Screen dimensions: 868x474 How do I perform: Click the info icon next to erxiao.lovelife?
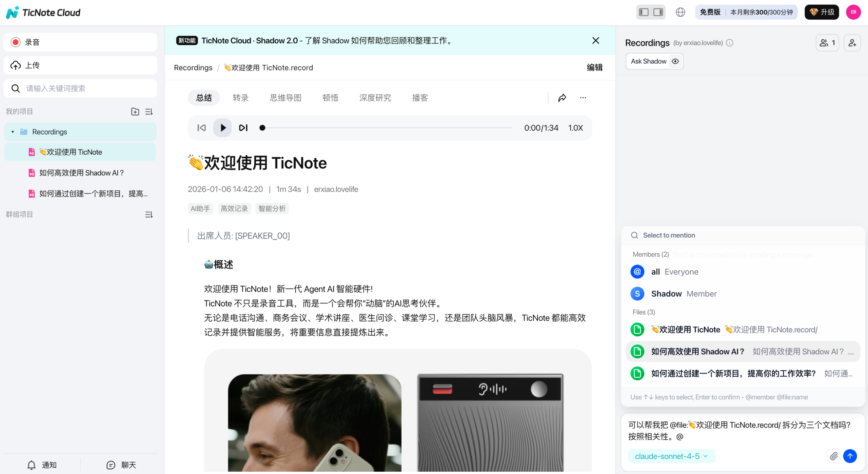click(x=730, y=43)
